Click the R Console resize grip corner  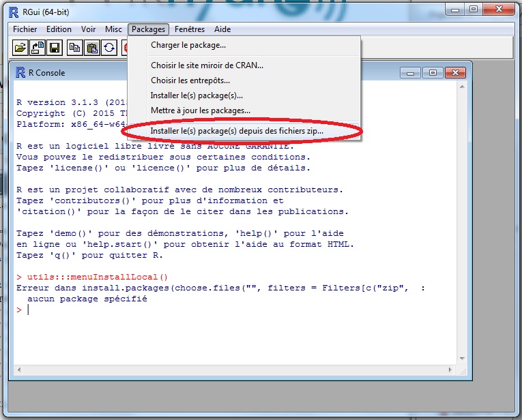coord(463,371)
